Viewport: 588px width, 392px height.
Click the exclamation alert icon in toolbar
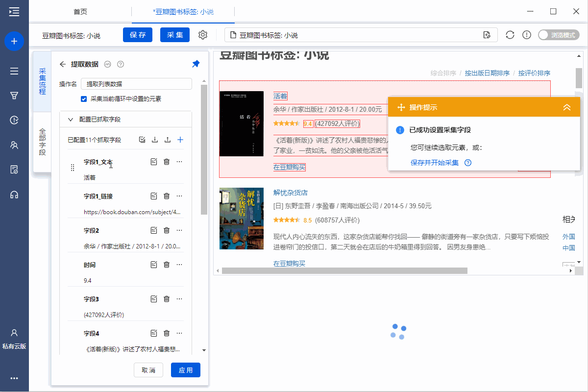527,35
